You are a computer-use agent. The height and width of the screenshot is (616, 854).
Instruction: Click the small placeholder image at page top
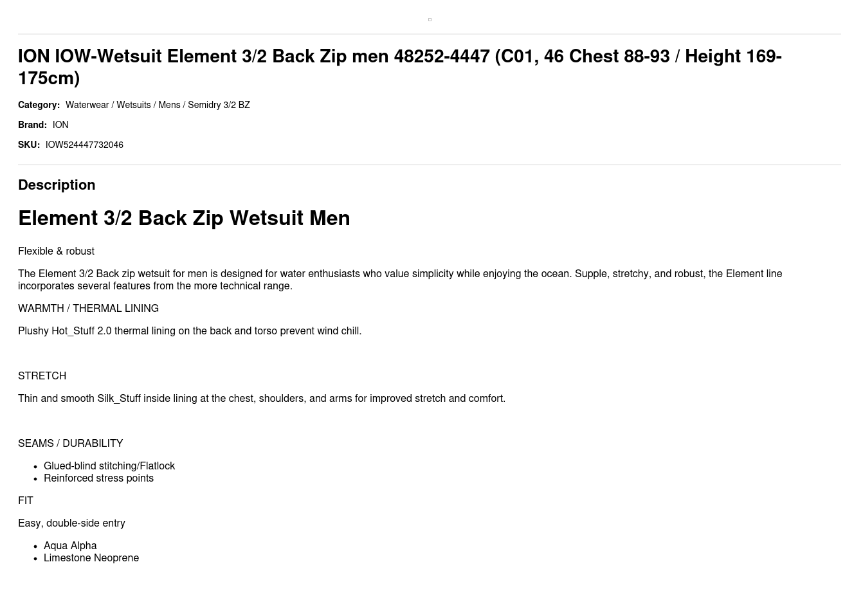[430, 20]
